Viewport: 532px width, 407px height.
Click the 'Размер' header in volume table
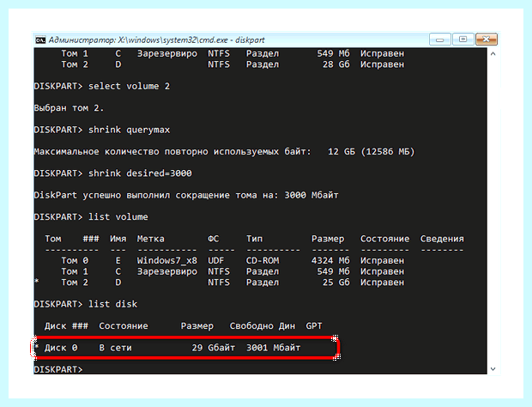[328, 239]
